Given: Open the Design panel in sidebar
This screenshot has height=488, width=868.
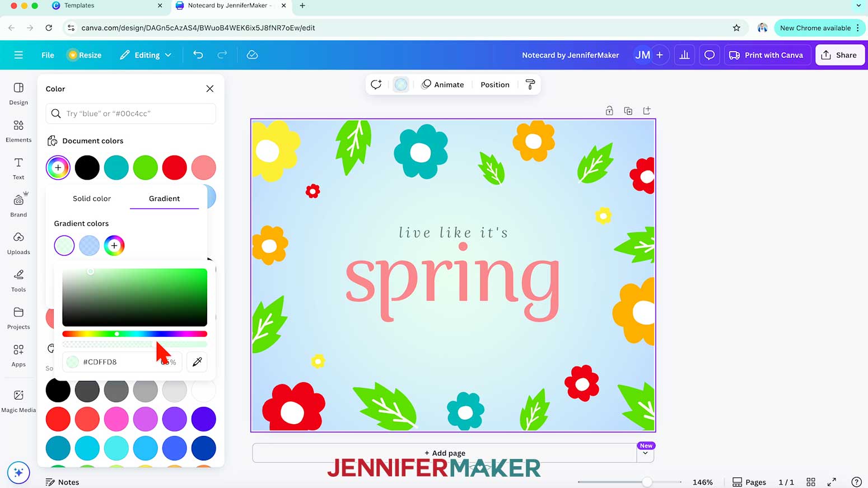Looking at the screenshot, I should pyautogui.click(x=18, y=93).
